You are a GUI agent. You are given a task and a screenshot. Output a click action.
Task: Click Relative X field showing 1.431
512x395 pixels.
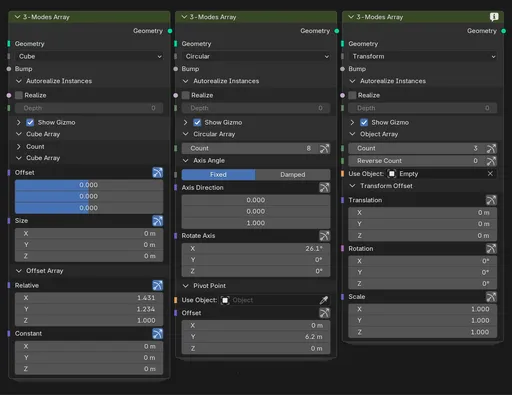point(89,298)
